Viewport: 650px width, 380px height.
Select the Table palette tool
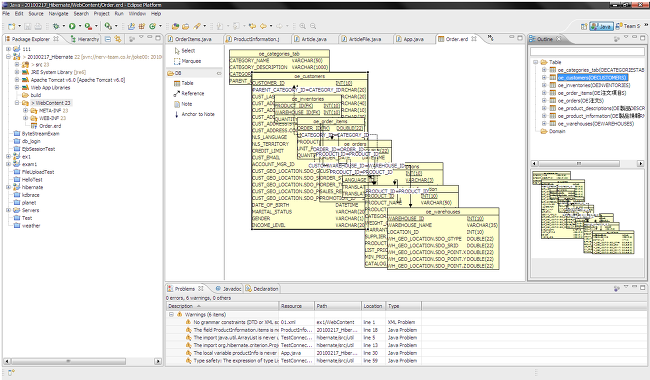click(183, 83)
